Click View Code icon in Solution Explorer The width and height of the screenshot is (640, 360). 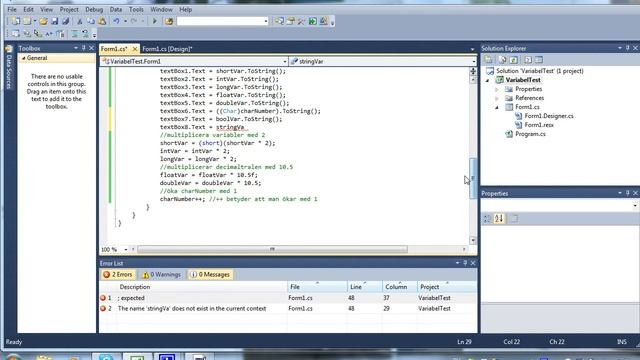tap(528, 60)
